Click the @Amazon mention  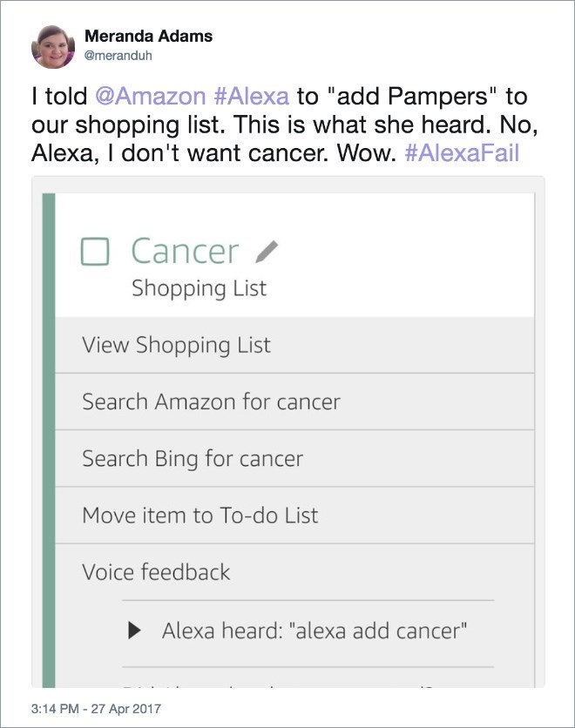[x=151, y=96]
